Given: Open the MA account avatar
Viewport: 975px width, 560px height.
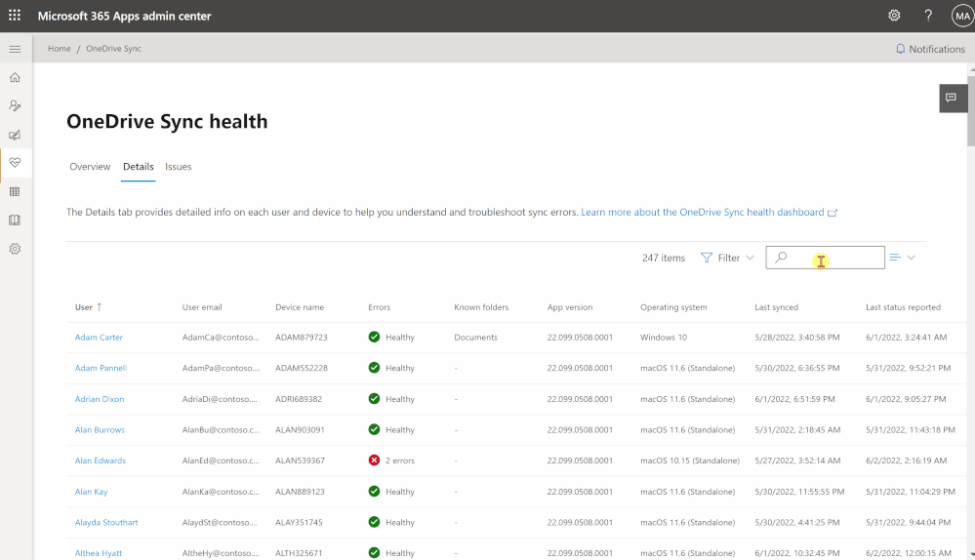Looking at the screenshot, I should pyautogui.click(x=962, y=17).
